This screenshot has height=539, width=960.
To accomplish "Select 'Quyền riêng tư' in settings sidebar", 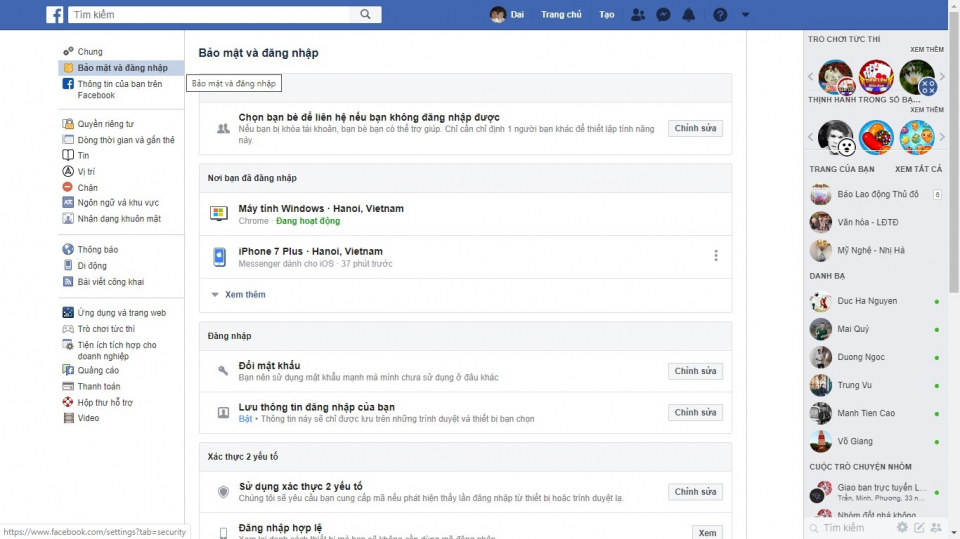I will click(105, 125).
